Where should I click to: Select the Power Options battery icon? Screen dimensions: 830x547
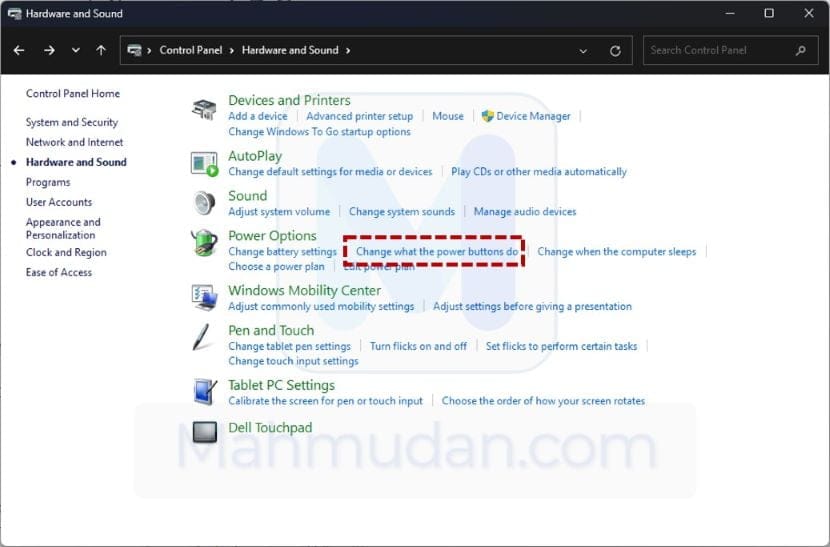(x=204, y=245)
